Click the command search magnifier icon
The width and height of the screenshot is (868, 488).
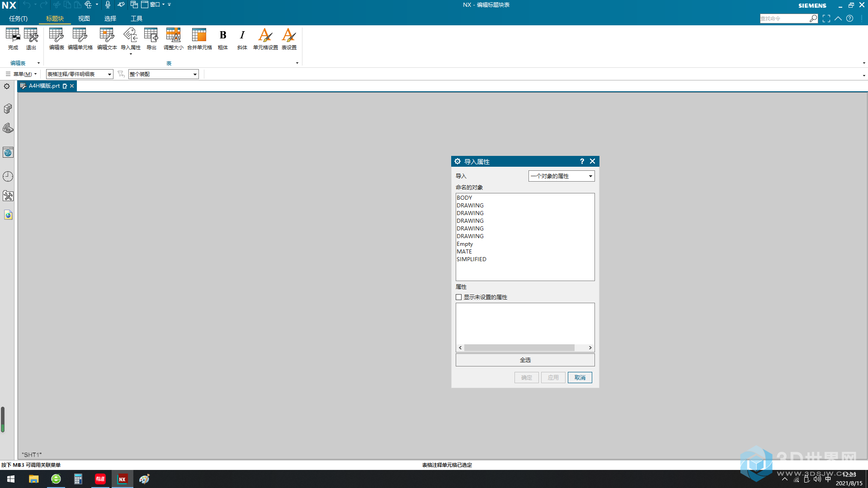813,19
